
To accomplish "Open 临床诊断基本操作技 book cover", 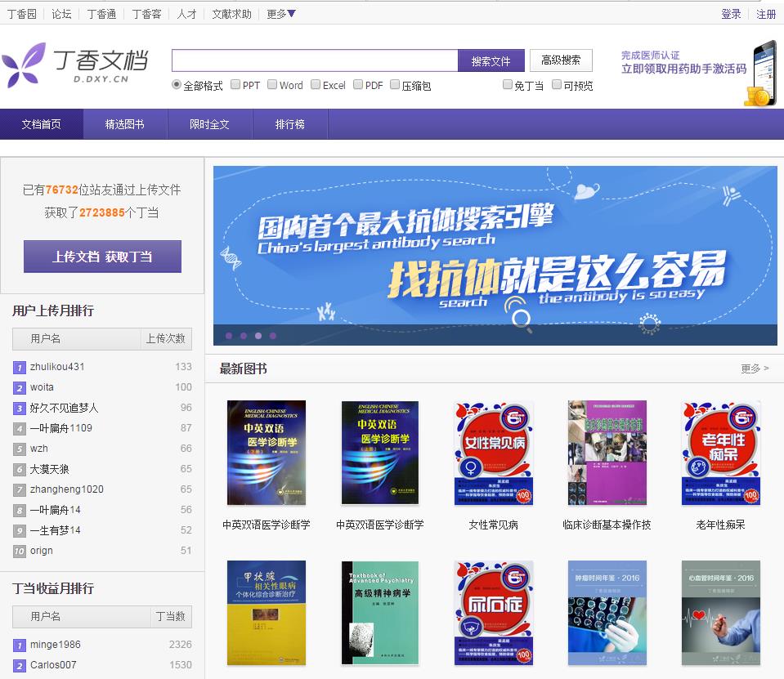I will 607,453.
